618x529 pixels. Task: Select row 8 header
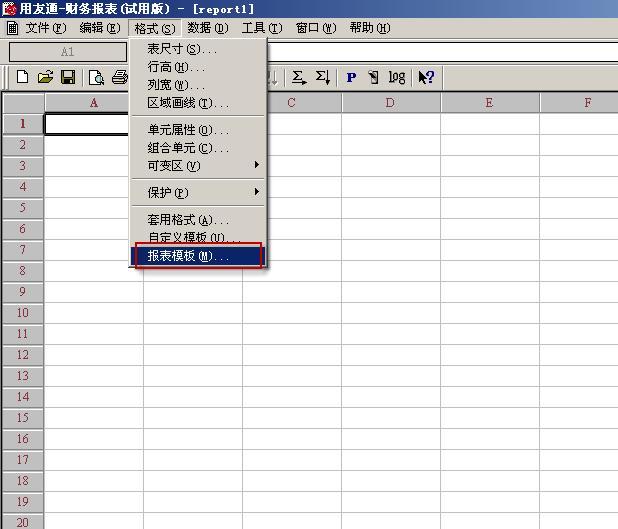(23, 271)
